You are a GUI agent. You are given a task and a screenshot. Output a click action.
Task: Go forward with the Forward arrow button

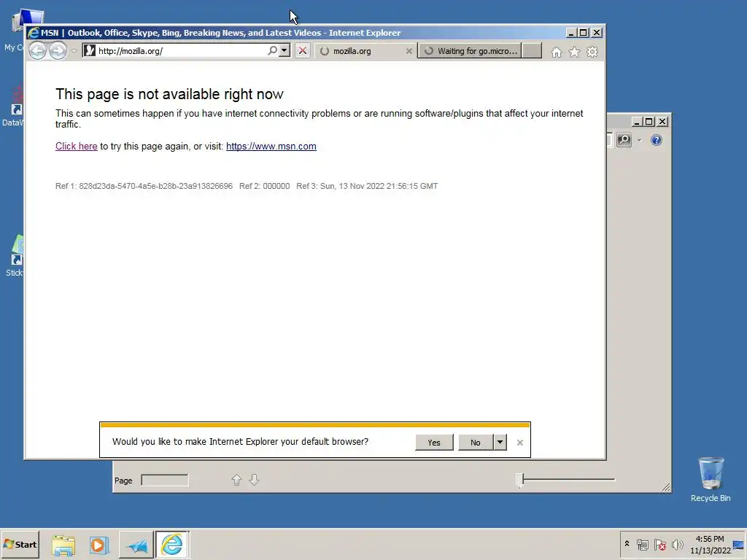coord(58,50)
